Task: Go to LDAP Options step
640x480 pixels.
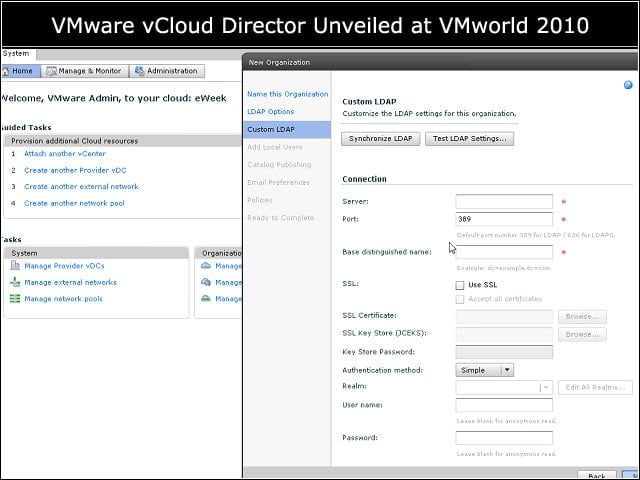Action: pyautogui.click(x=270, y=111)
